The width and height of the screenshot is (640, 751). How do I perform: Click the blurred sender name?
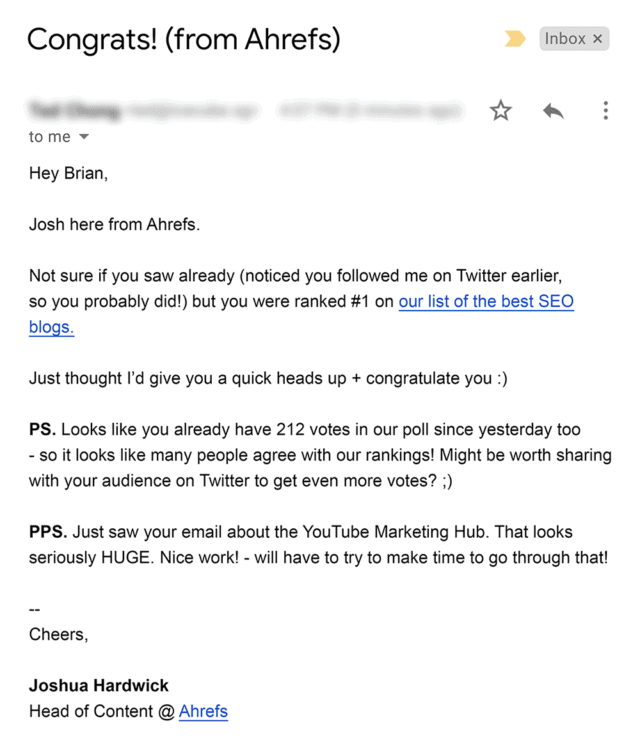tap(75, 110)
